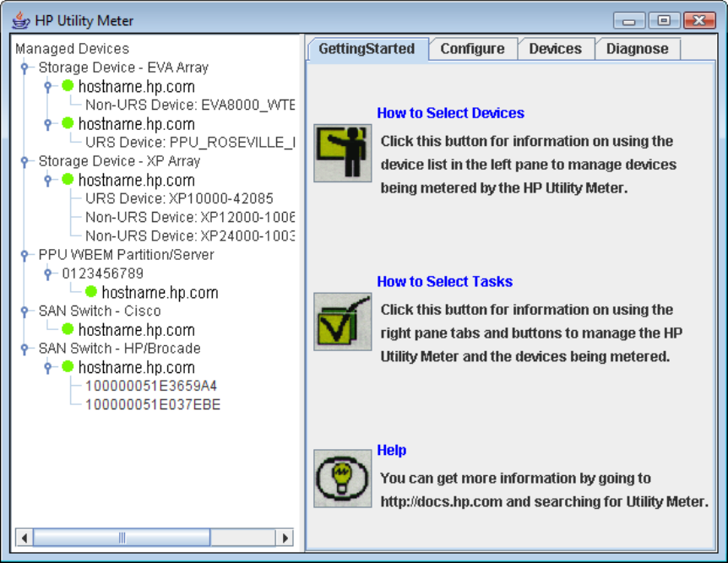
Task: Select 'Non-URS Device: XP12000' row
Action: tap(190, 217)
